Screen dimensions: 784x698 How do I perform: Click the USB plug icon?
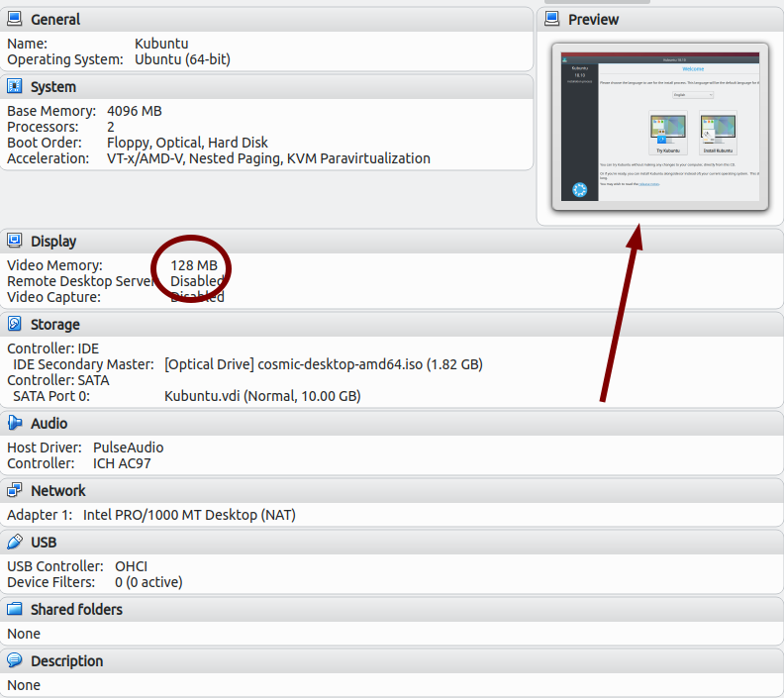(15, 543)
